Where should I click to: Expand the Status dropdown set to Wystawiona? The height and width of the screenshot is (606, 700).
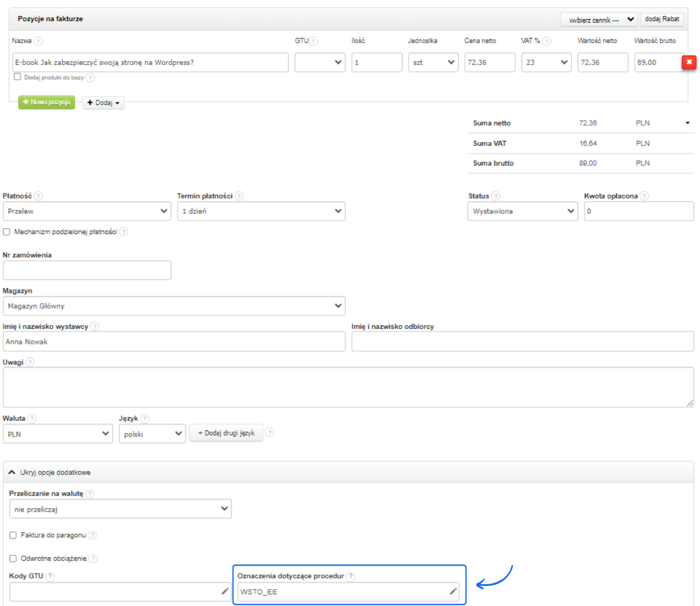[522, 212]
